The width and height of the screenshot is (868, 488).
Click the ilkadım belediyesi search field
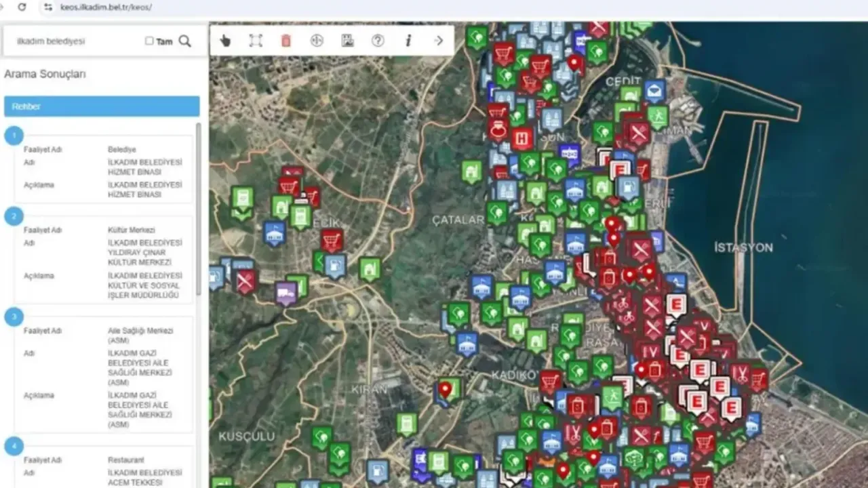coord(75,41)
